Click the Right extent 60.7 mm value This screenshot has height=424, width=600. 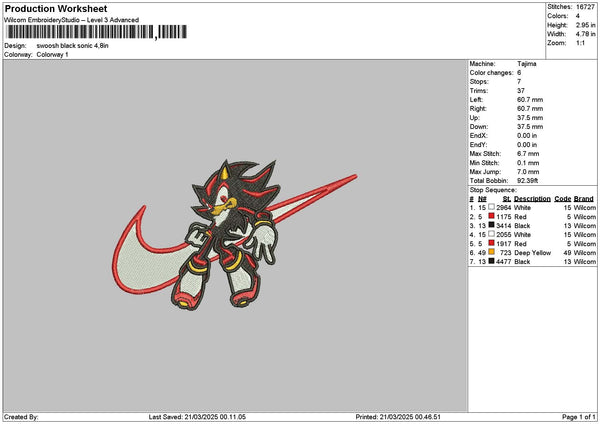[530, 109]
